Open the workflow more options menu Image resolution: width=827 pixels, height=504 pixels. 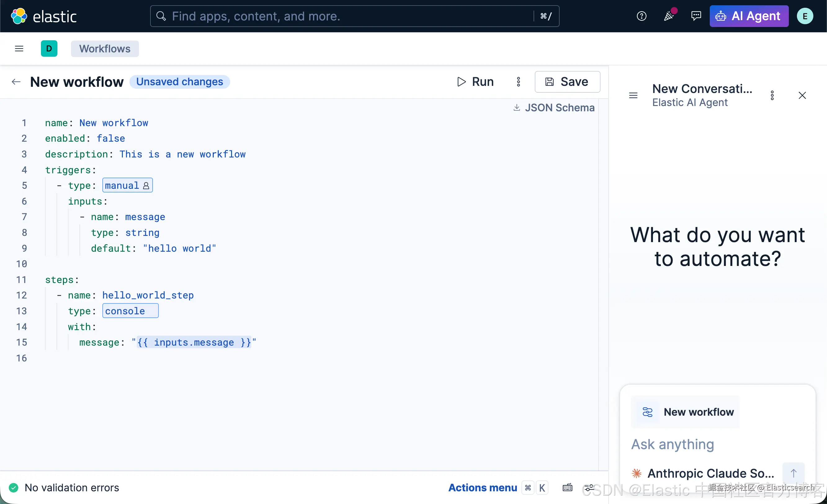pos(518,82)
